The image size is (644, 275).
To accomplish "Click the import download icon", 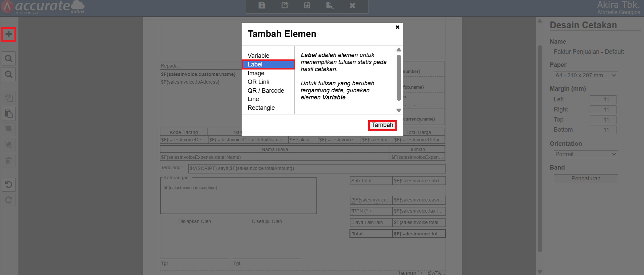I will (307, 5).
